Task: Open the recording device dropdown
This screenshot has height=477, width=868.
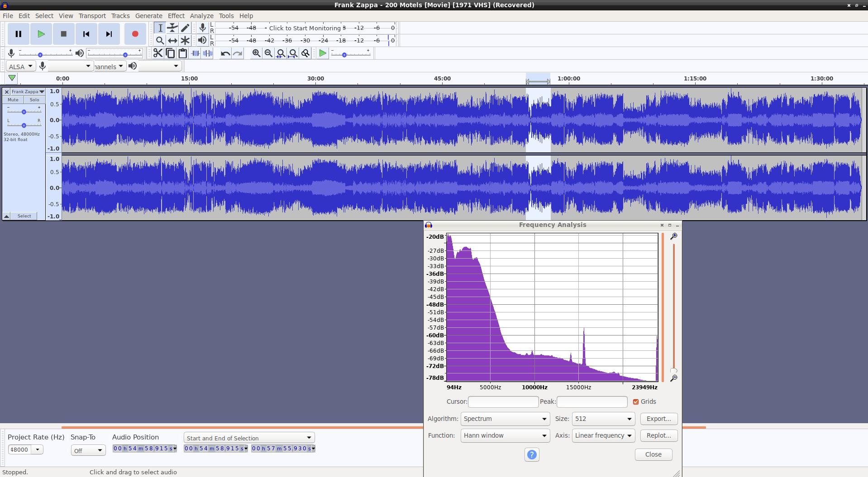Action: tap(71, 66)
